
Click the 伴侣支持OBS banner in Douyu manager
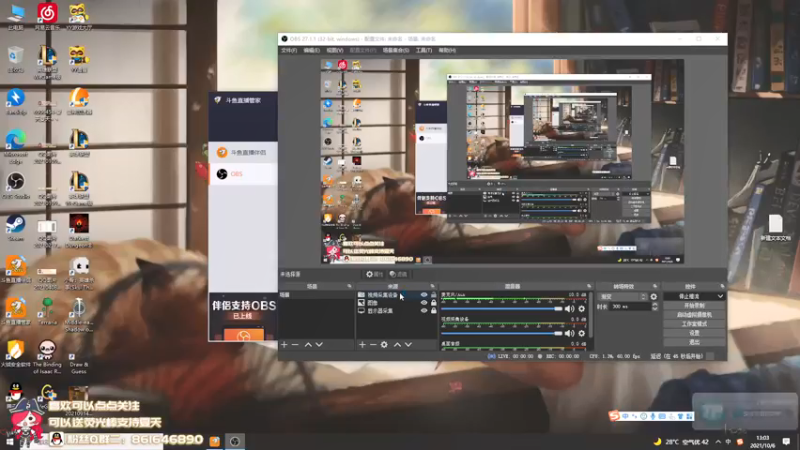click(x=243, y=316)
